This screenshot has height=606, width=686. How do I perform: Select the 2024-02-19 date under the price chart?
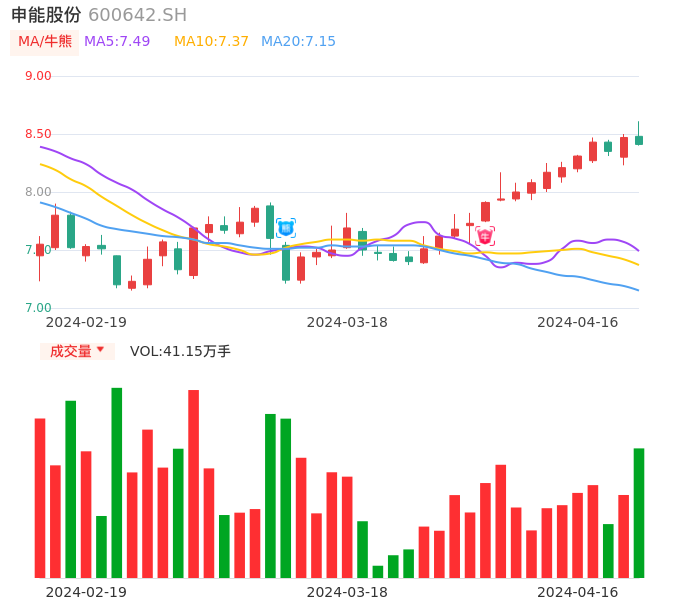pyautogui.click(x=86, y=322)
